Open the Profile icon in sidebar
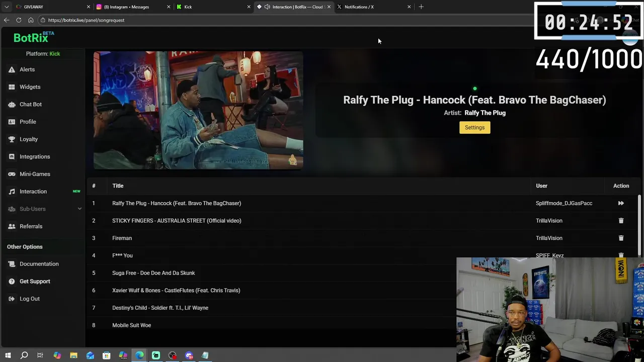 point(12,122)
